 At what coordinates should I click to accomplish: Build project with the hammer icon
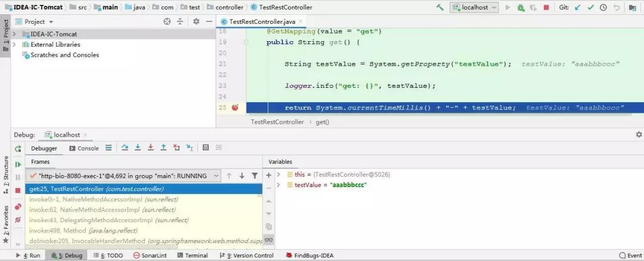click(440, 7)
